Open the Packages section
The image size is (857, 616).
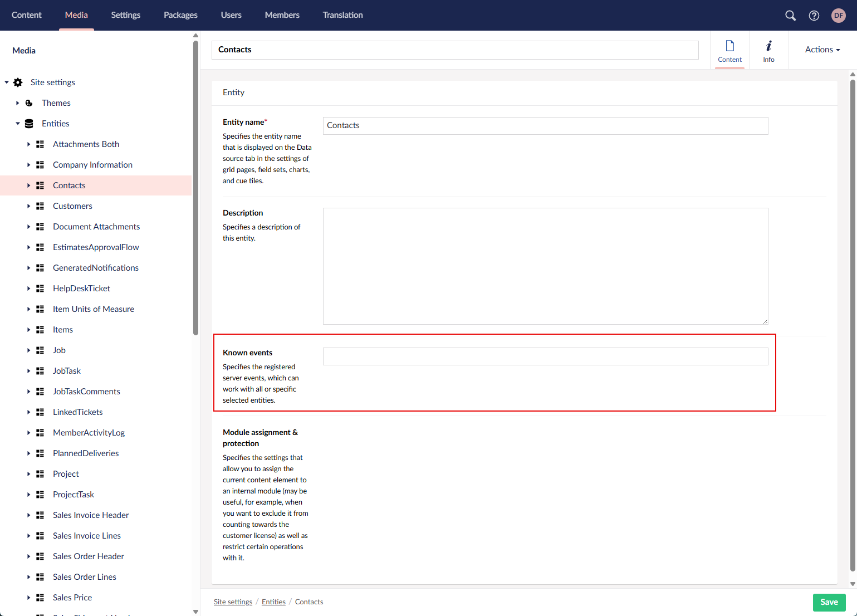(180, 15)
